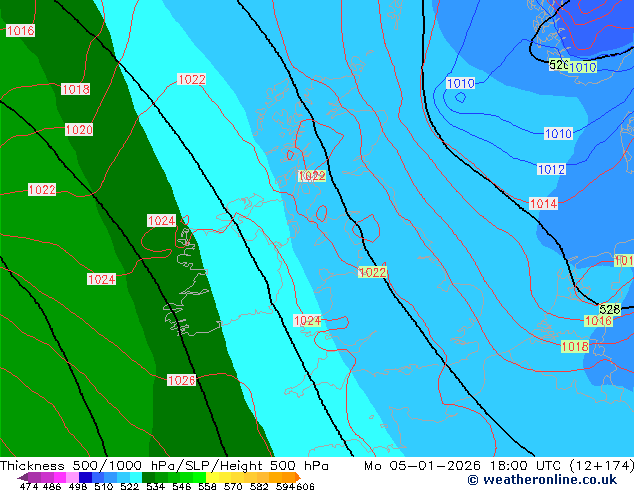This screenshot has height=490, width=634.
Task: Click the forecast date 'Mo 05-01-2026 18:00 UTC'
Action: pyautogui.click(x=462, y=466)
